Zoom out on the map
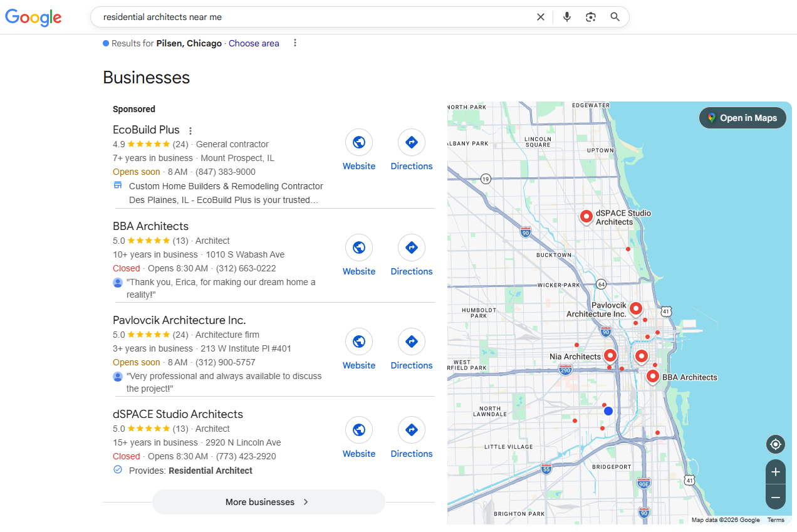 click(x=775, y=498)
